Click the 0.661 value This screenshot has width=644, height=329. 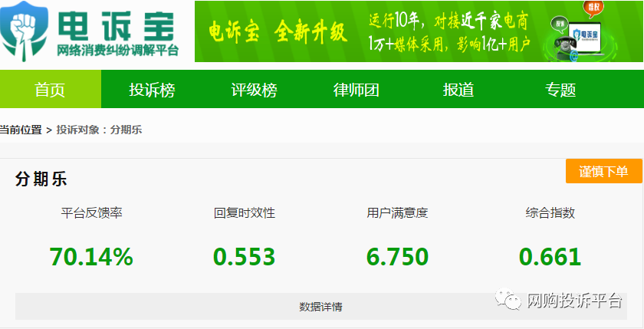point(550,257)
